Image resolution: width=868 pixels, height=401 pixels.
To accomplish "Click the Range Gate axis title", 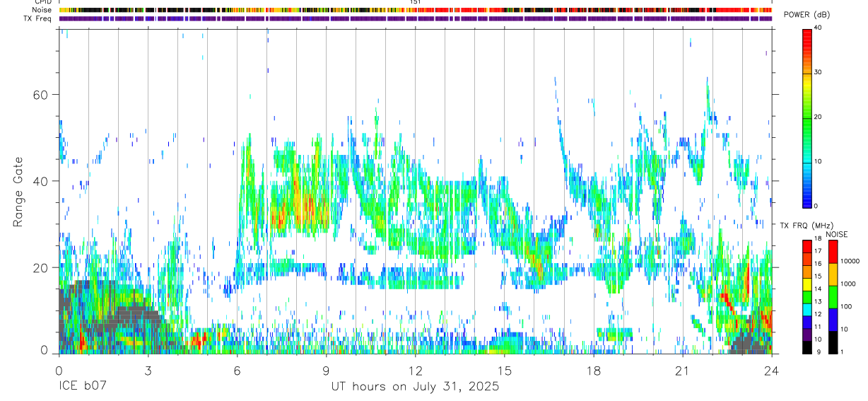I will (18, 191).
